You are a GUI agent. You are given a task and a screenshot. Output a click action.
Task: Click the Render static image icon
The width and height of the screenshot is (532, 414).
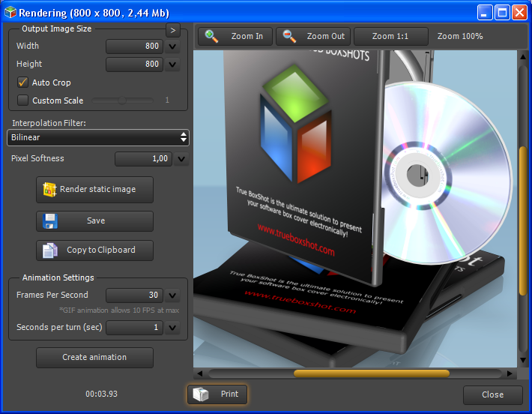[50, 190]
